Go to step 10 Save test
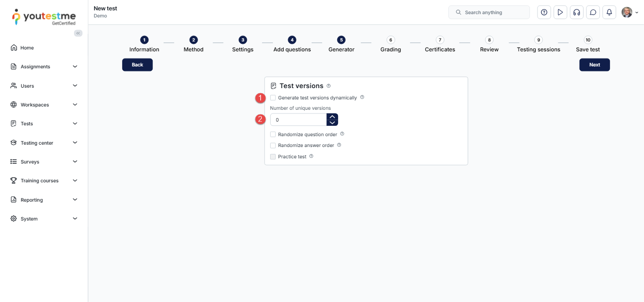Viewport: 644px width, 302px height. pos(588,44)
